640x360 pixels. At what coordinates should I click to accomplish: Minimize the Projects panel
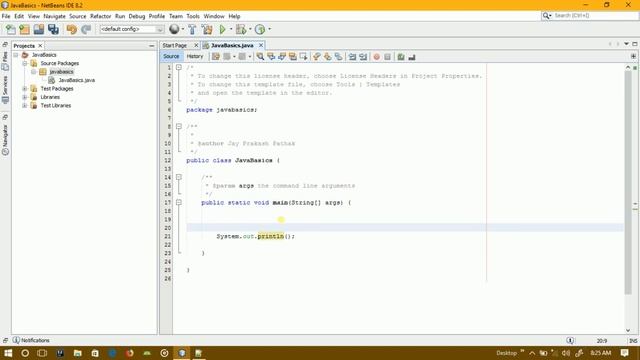click(152, 46)
